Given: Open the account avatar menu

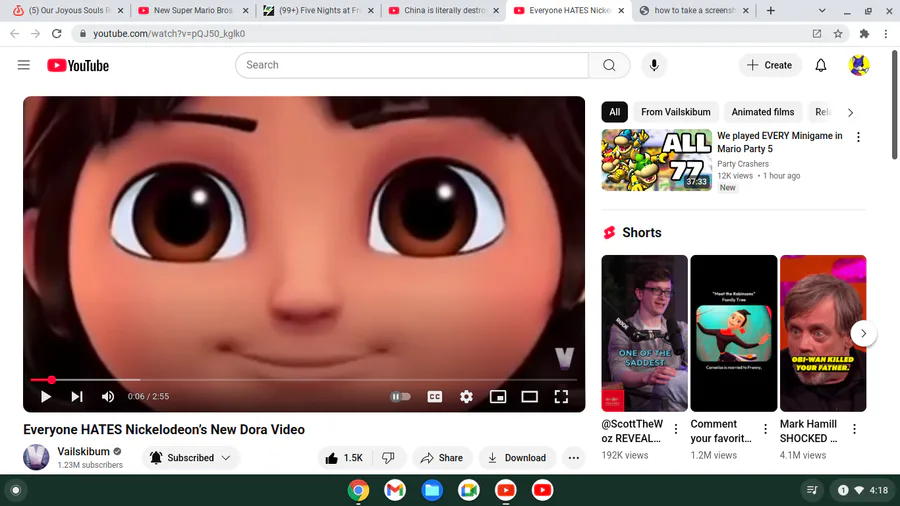Looking at the screenshot, I should click(x=859, y=65).
